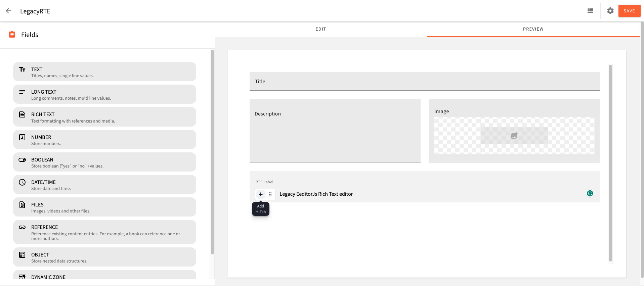Click the orange Fields clipboard icon
Viewport: 644px width, 286px height.
pyautogui.click(x=12, y=35)
